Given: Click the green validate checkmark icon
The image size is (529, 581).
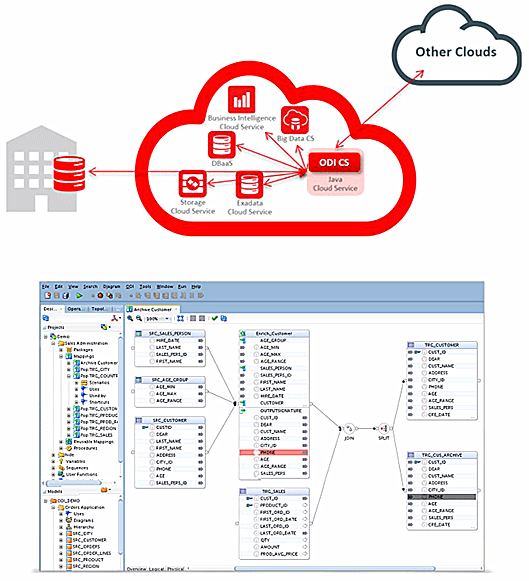Looking at the screenshot, I should click(214, 318).
